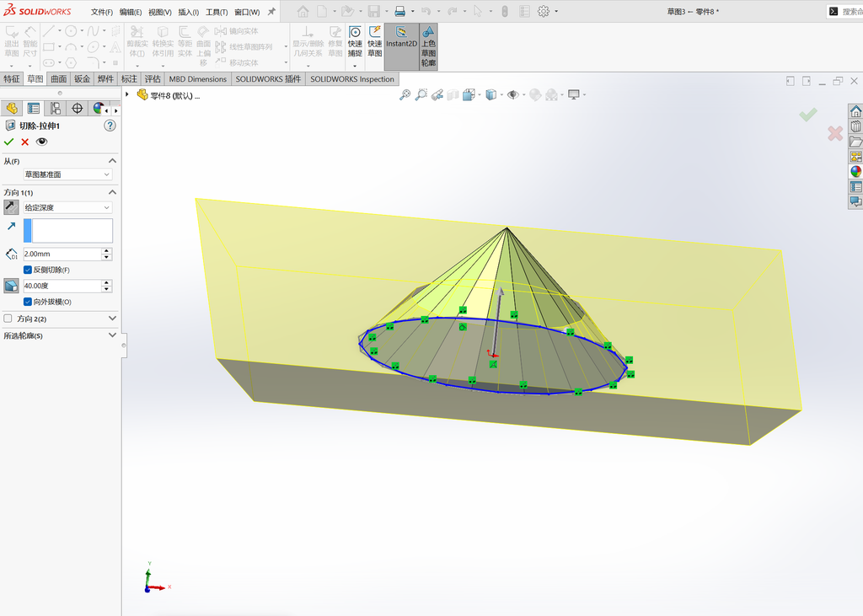Click the Home icon in top toolbar

[303, 12]
